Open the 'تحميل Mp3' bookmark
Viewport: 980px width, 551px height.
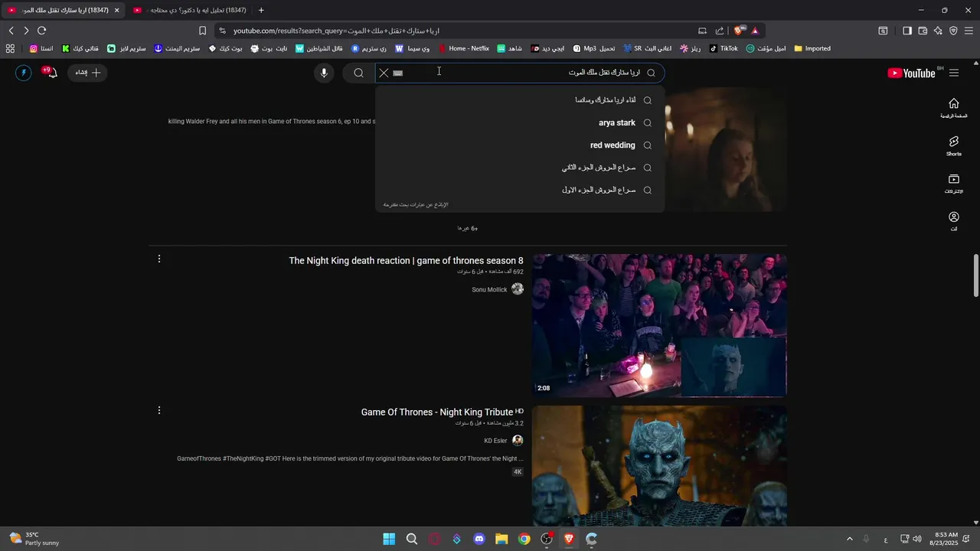click(x=594, y=48)
